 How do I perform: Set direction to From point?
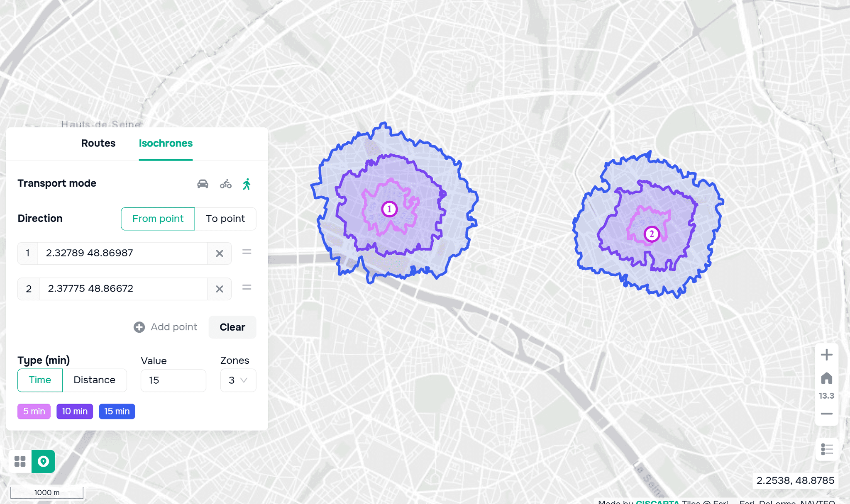pos(158,219)
